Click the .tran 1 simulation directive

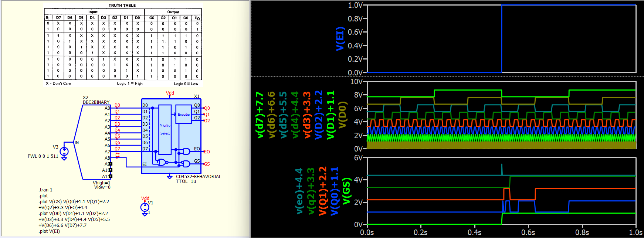[x=45, y=190]
